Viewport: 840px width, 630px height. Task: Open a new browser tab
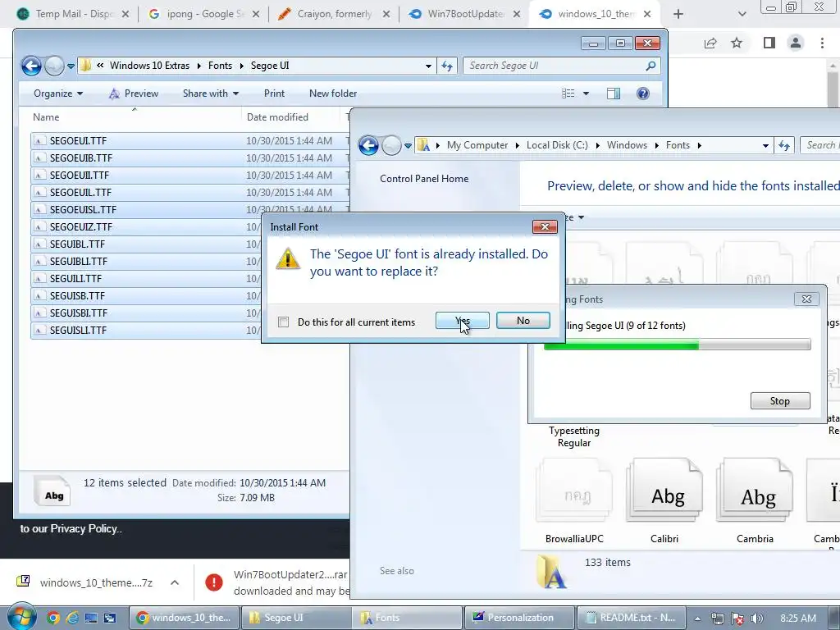pyautogui.click(x=678, y=14)
